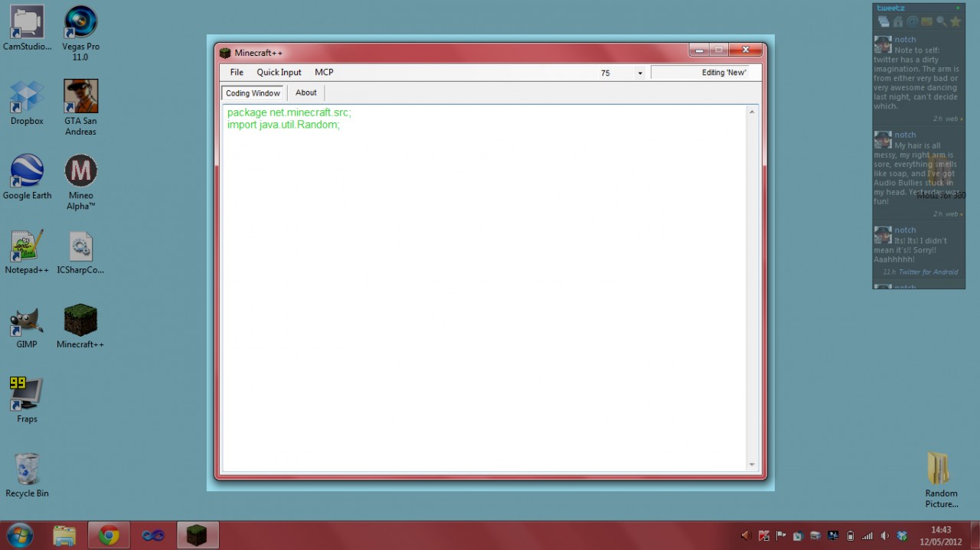Image resolution: width=980 pixels, height=550 pixels.
Task: Select the Coding Window tab
Action: 253,93
